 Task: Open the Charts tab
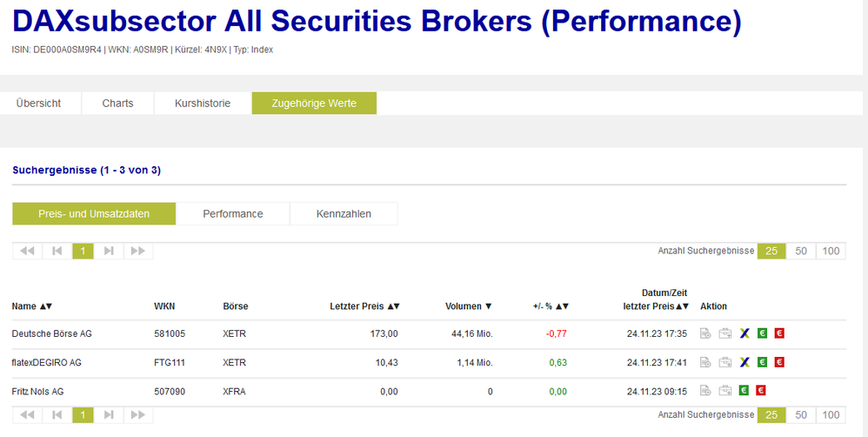pos(117,103)
